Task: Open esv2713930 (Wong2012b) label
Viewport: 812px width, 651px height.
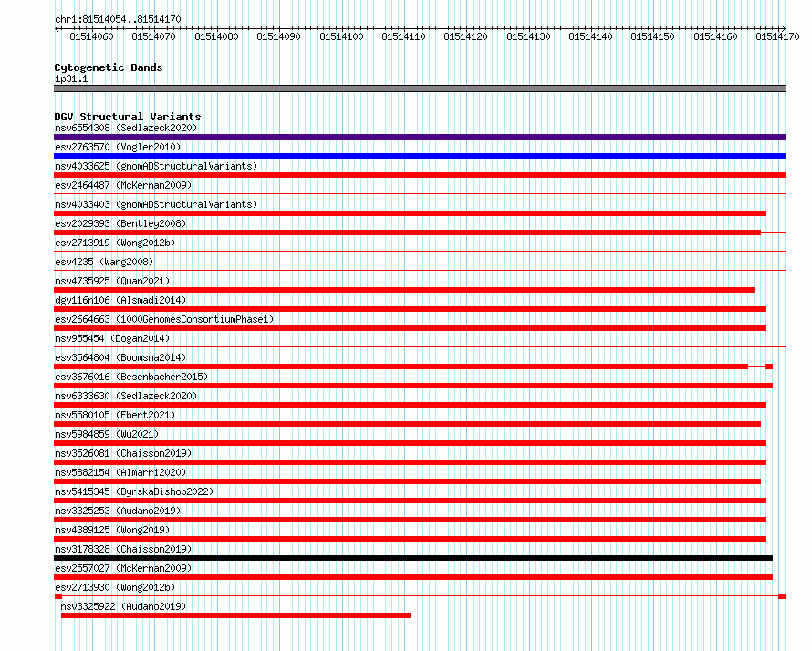Action: [115, 587]
